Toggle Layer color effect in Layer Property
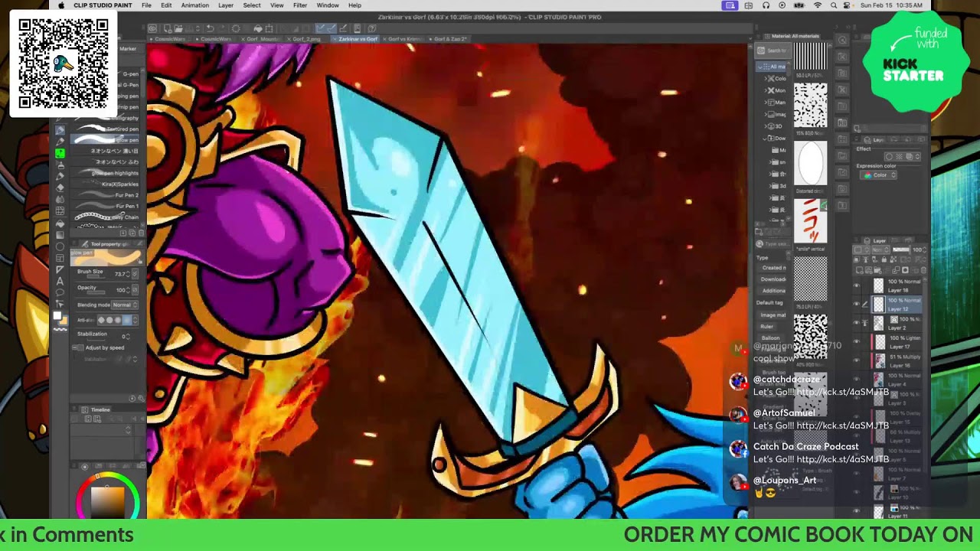Viewport: 980px width, 551px height. point(910,157)
